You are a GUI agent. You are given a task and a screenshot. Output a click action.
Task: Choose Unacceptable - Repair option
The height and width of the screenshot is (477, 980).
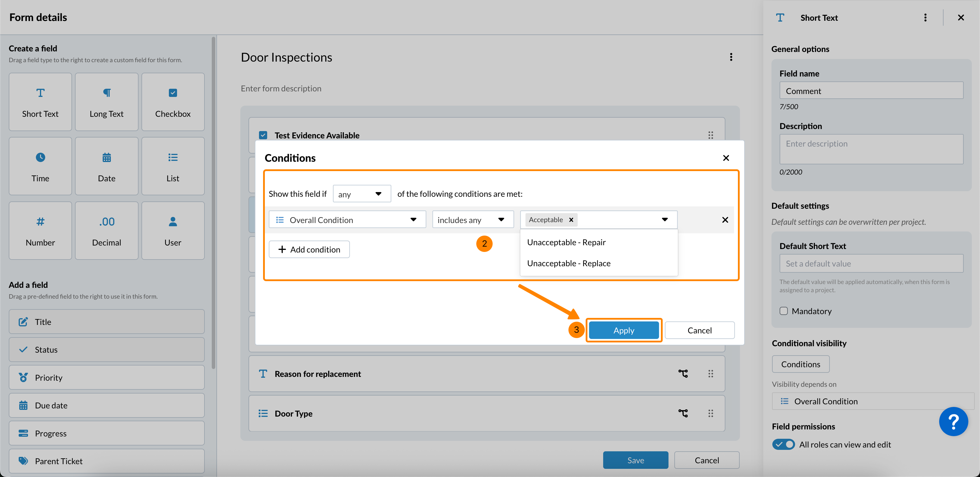(x=566, y=243)
